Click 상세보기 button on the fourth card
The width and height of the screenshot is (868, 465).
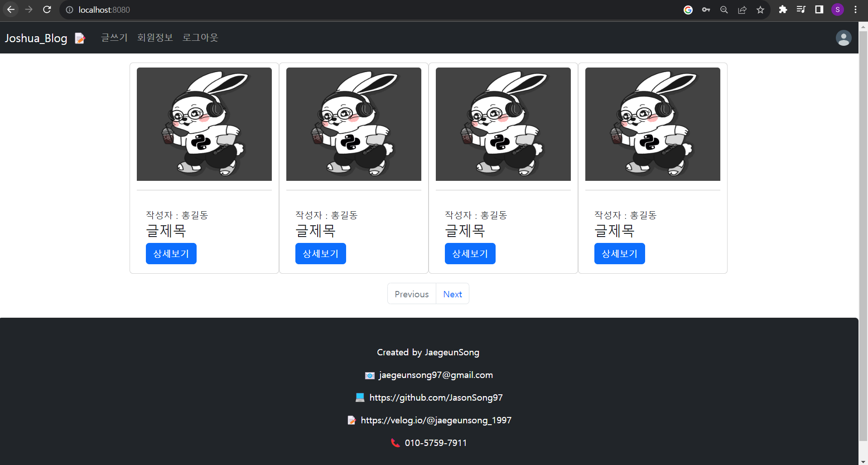click(x=620, y=253)
